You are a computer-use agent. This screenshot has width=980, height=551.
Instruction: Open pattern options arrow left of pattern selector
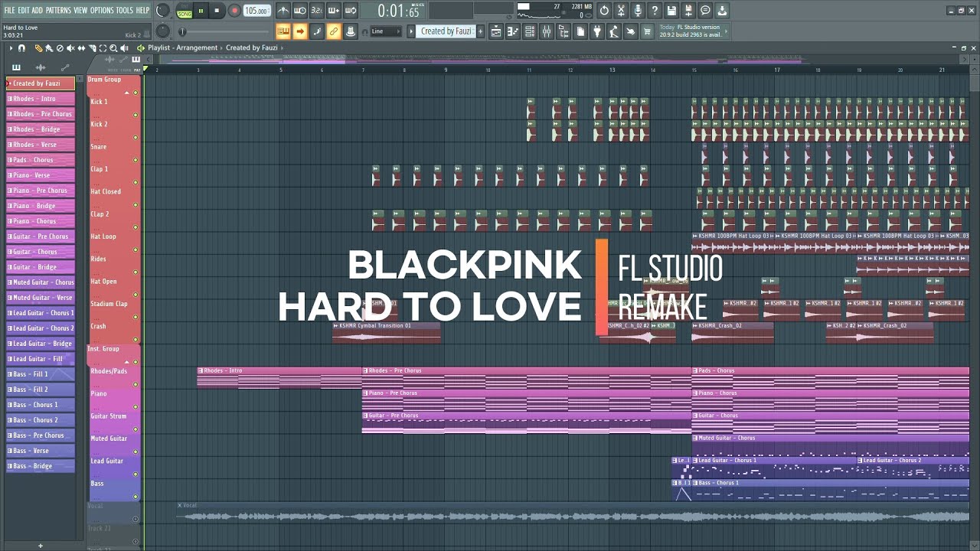coord(411,31)
